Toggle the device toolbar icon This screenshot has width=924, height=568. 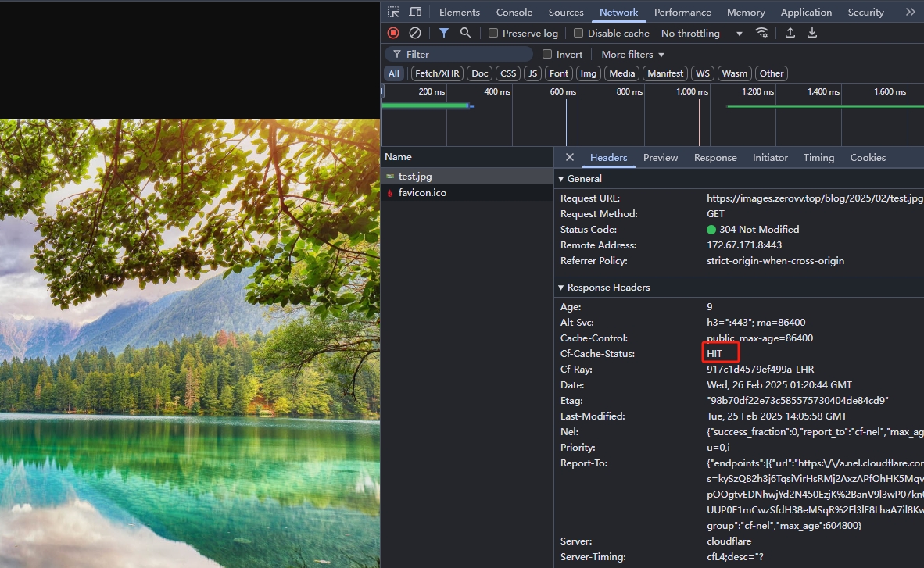415,12
